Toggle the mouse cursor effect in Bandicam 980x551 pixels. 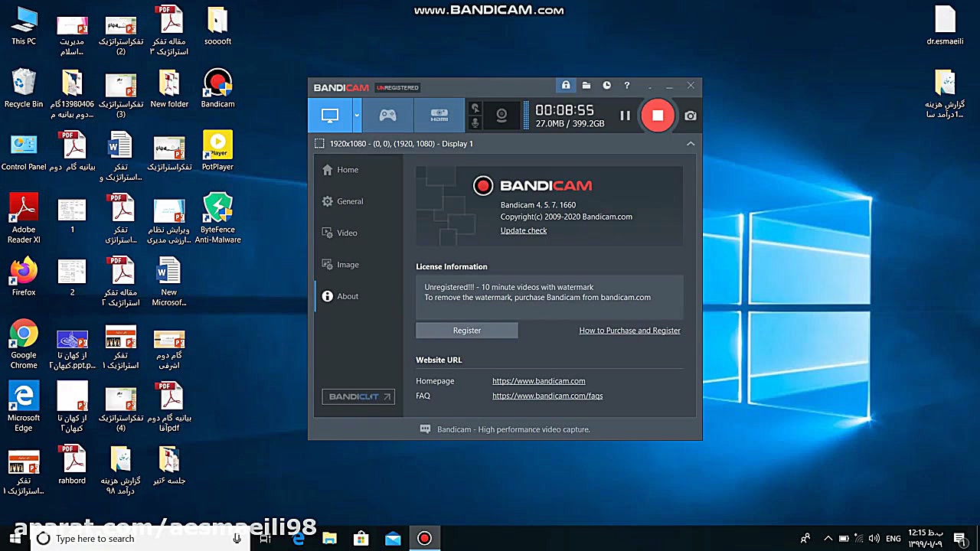click(x=475, y=108)
